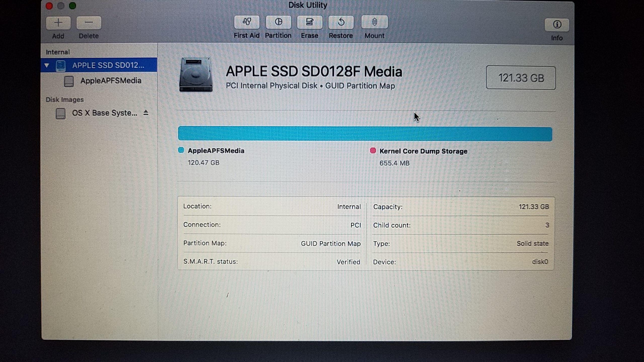Screen dimensions: 644x362
Task: Select AppleAPFSMedia in the sidebar
Action: (111, 81)
